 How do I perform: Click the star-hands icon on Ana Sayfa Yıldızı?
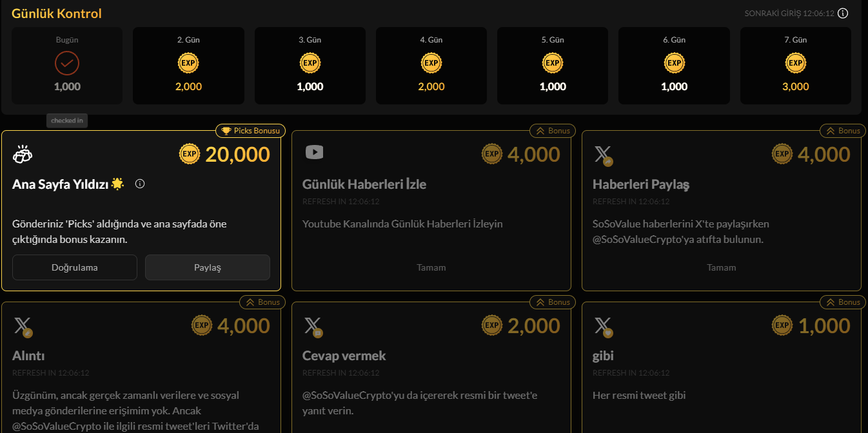[x=23, y=154]
